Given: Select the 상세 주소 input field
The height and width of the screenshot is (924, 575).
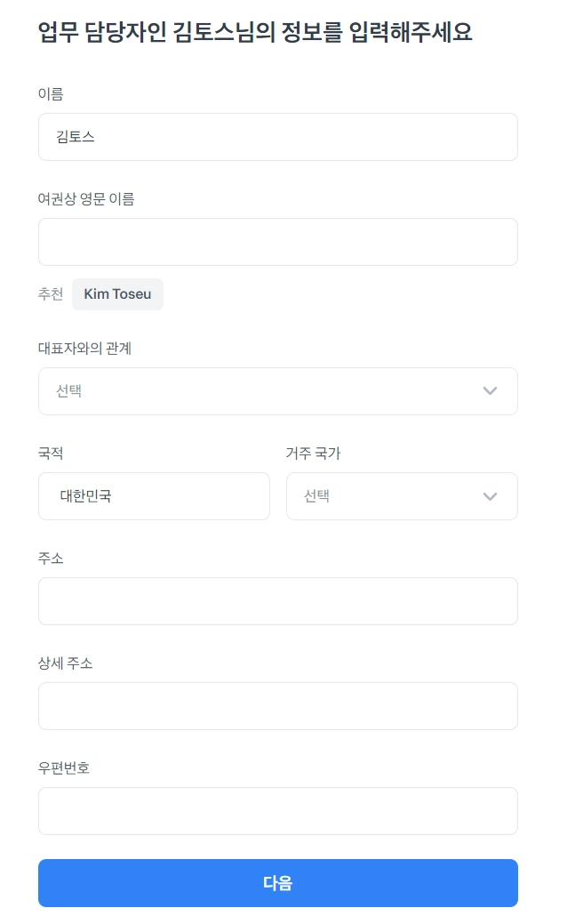Looking at the screenshot, I should pos(277,706).
